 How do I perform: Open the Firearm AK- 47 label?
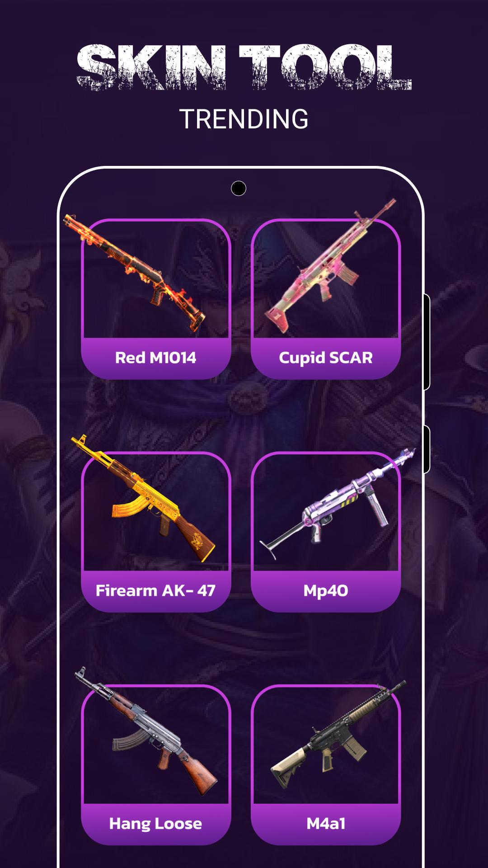pos(156,590)
